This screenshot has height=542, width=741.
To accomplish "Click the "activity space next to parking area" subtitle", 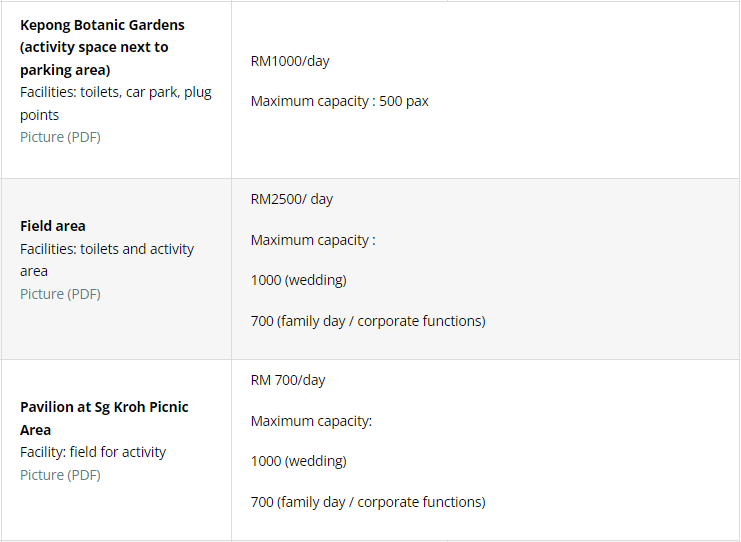I will [x=94, y=59].
